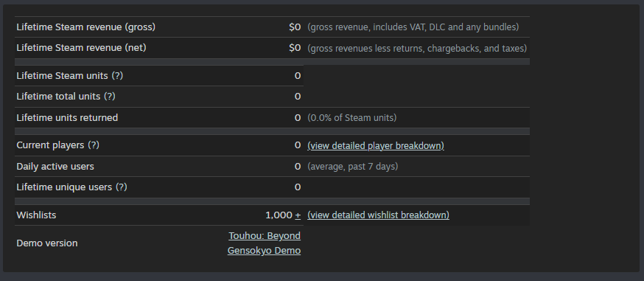
Task: Click the returns, chargebacks, and taxes description
Action: tap(417, 49)
